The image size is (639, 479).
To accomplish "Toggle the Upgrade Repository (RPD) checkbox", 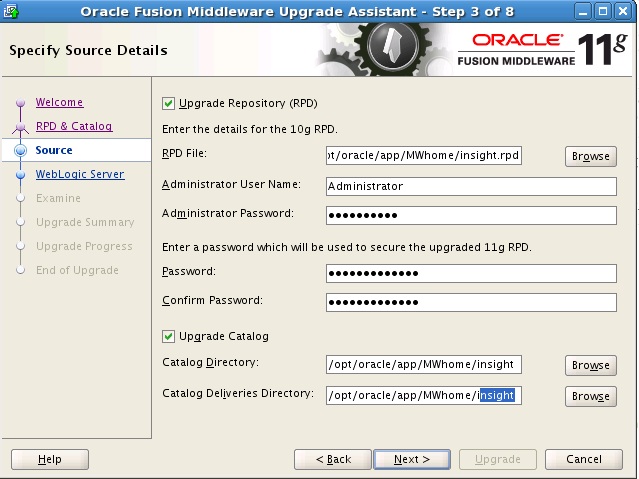I will 168,103.
